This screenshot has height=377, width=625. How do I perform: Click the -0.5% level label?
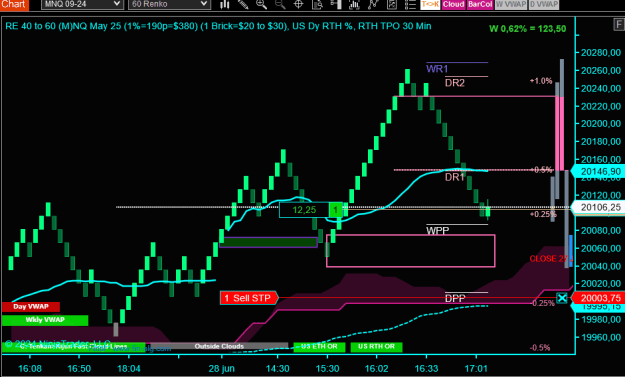pyautogui.click(x=540, y=348)
